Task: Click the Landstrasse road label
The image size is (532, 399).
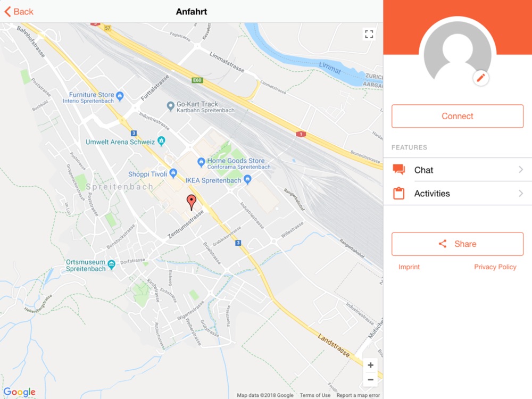Action: 334,345
